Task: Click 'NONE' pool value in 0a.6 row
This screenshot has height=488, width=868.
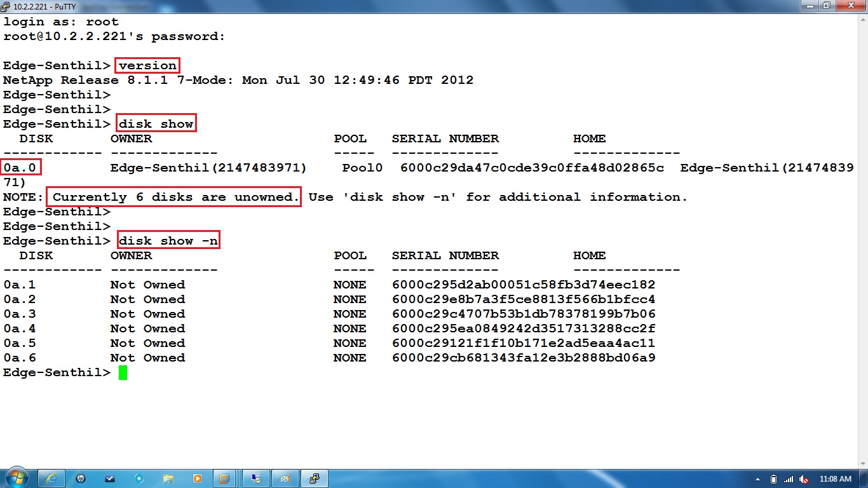Action: (x=350, y=358)
